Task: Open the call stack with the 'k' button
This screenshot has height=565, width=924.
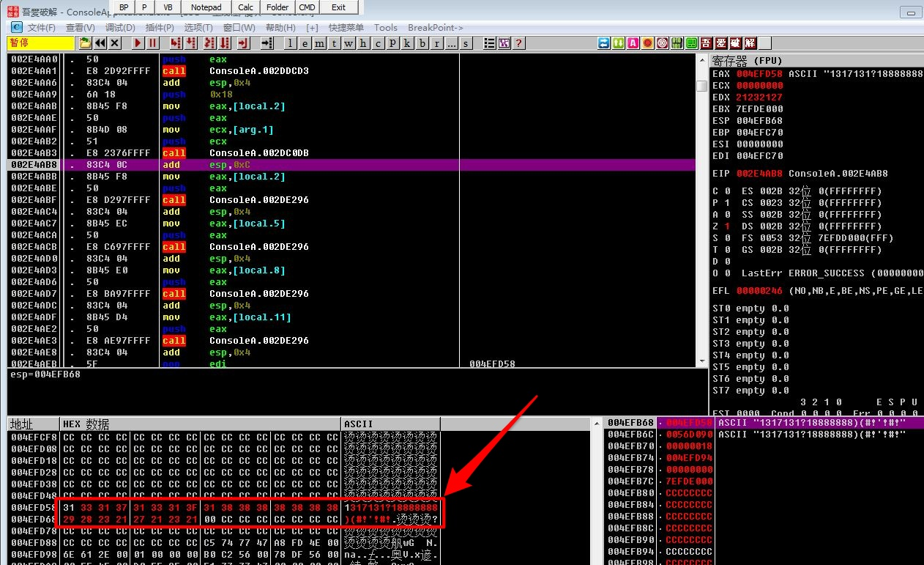Action: click(408, 43)
